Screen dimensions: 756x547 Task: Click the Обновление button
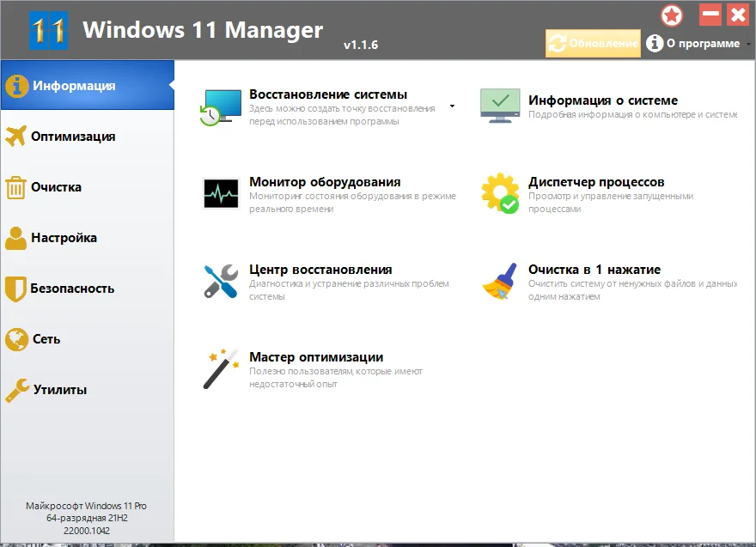point(593,44)
